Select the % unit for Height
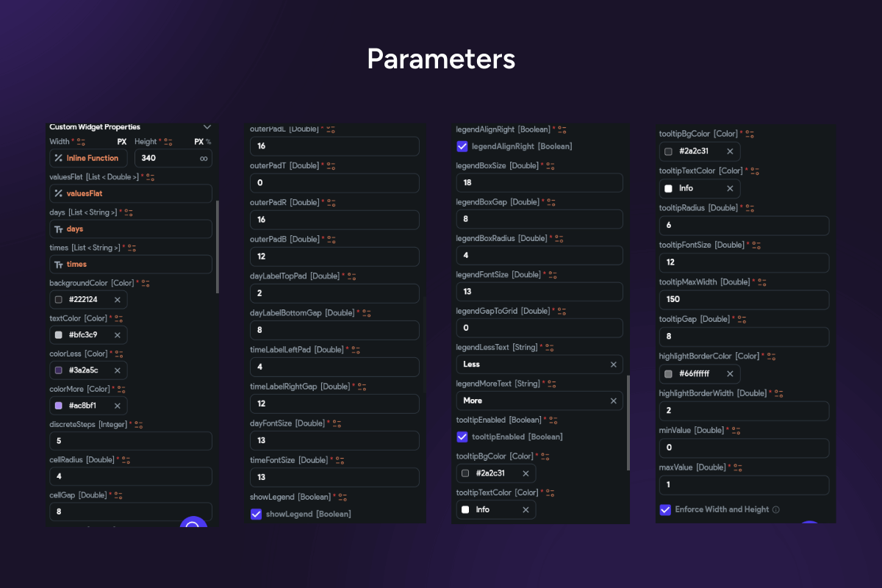 pos(208,142)
